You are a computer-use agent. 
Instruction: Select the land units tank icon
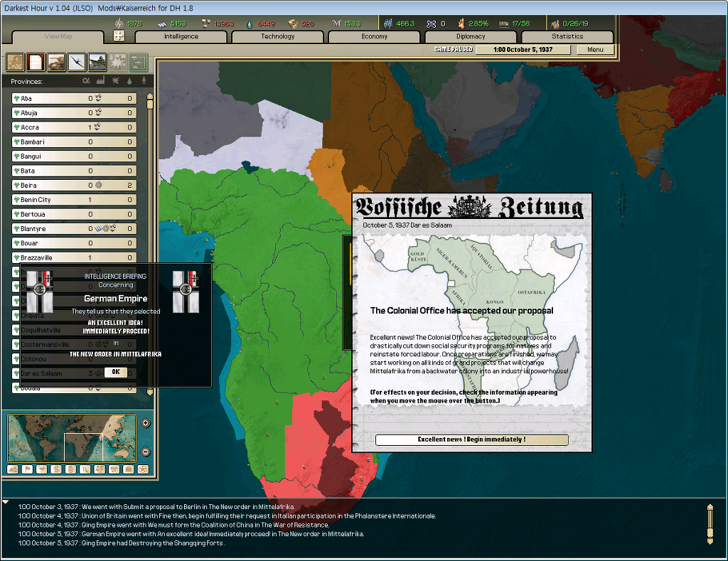pos(56,62)
